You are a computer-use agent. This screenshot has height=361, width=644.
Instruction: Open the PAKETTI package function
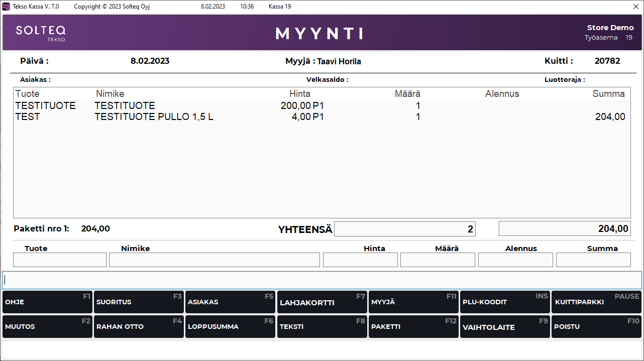(x=413, y=327)
